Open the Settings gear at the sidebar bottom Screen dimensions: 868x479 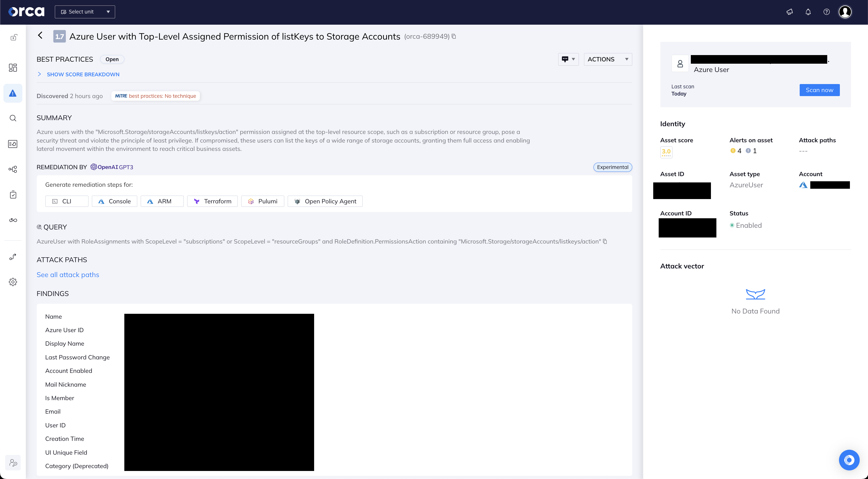[x=13, y=282]
